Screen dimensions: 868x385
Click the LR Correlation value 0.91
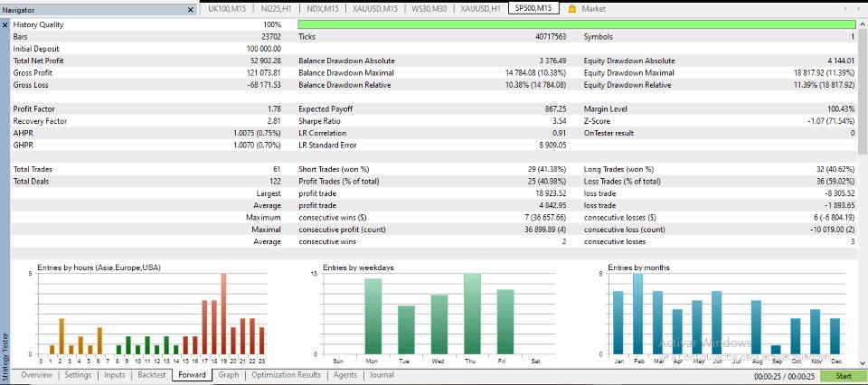coord(559,134)
